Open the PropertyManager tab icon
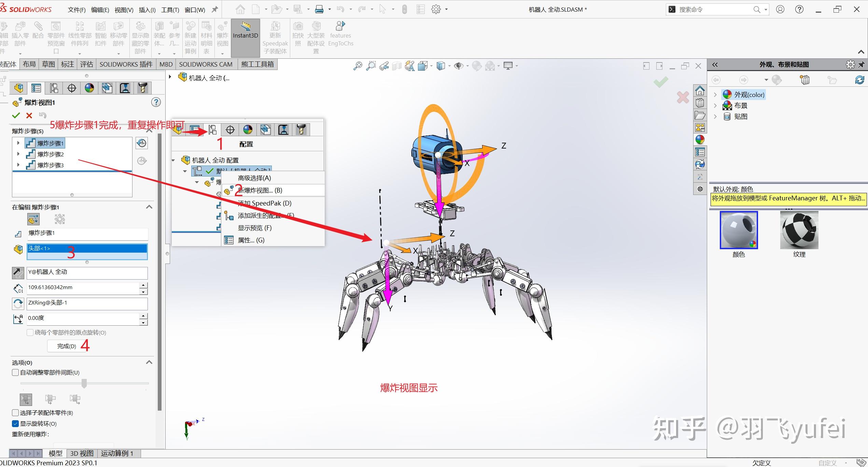This screenshot has width=868, height=467. (36, 88)
